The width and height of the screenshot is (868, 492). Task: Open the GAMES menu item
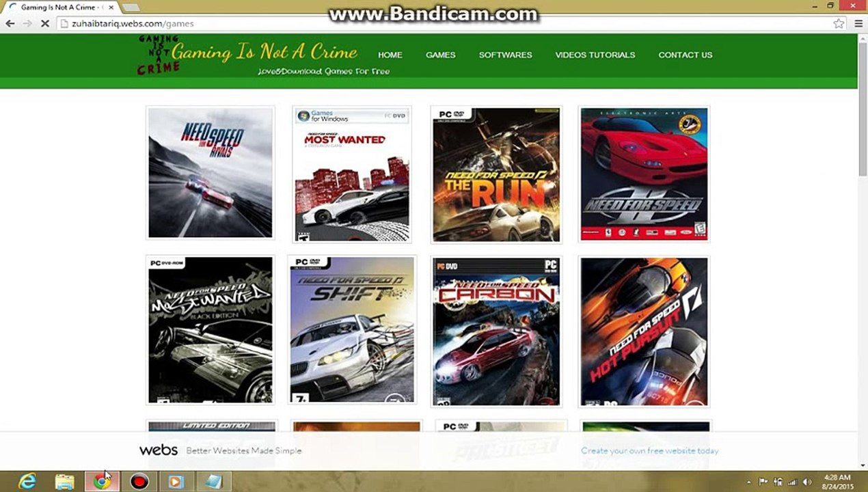pos(440,55)
